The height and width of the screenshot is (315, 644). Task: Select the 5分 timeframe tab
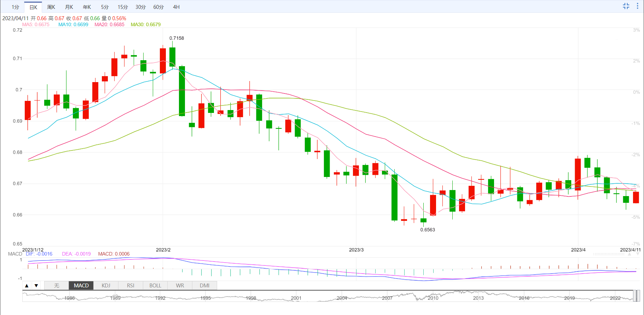coord(105,7)
